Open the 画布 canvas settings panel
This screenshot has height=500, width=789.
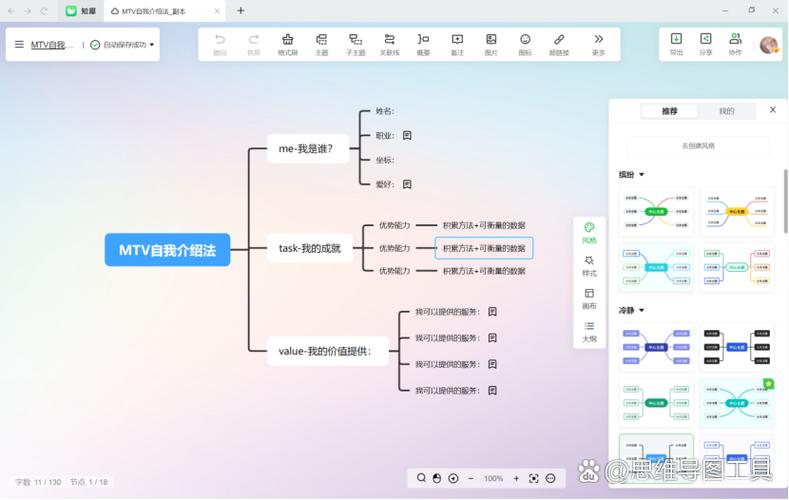[589, 299]
